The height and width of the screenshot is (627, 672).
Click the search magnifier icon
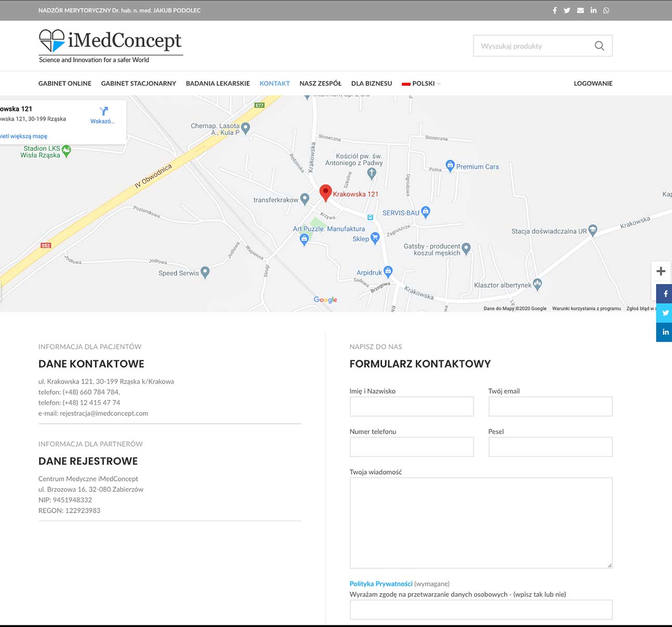pos(599,46)
